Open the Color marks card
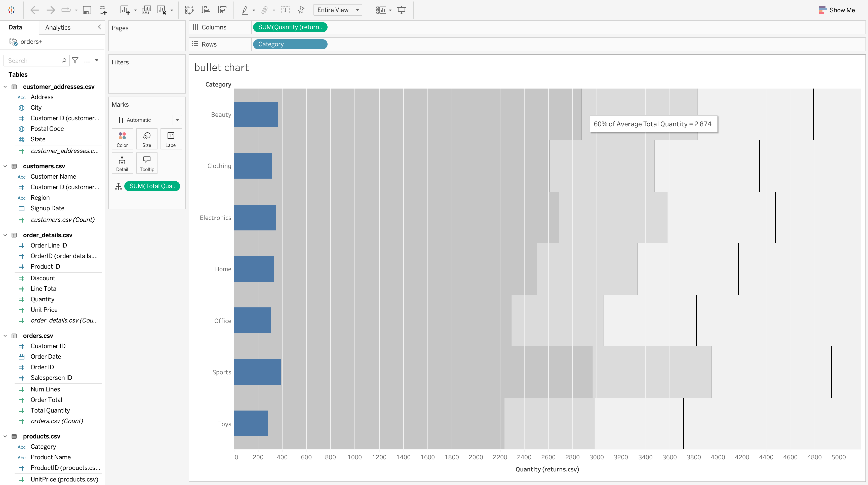This screenshot has width=868, height=485. pos(122,139)
